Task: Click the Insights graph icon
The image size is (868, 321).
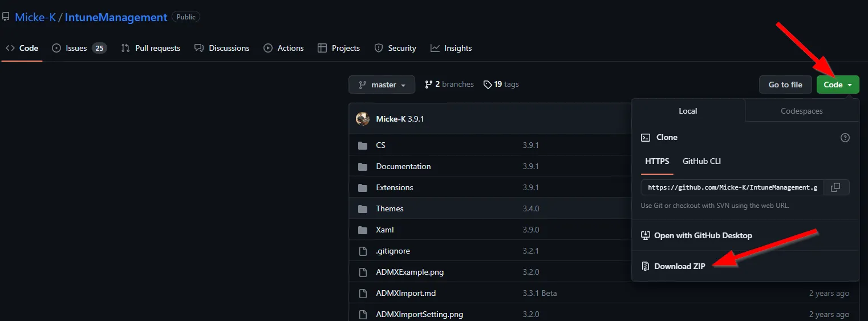Action: pos(435,48)
